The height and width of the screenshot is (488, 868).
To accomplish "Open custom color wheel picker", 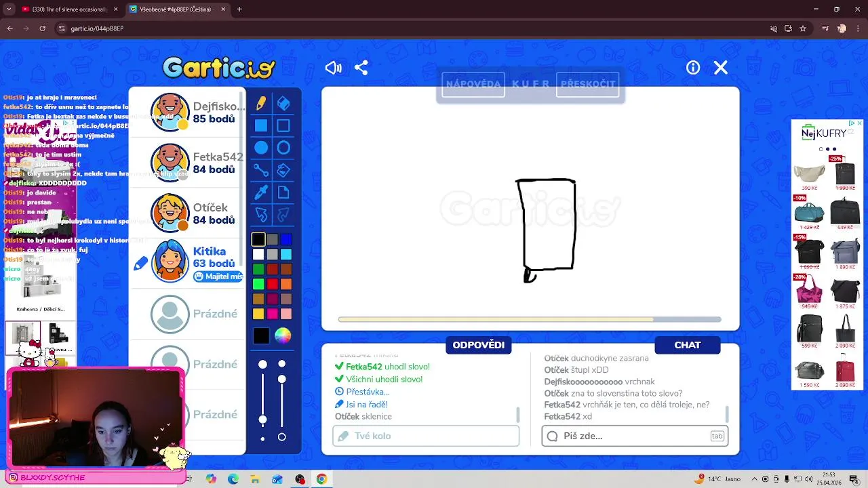I will pyautogui.click(x=283, y=335).
